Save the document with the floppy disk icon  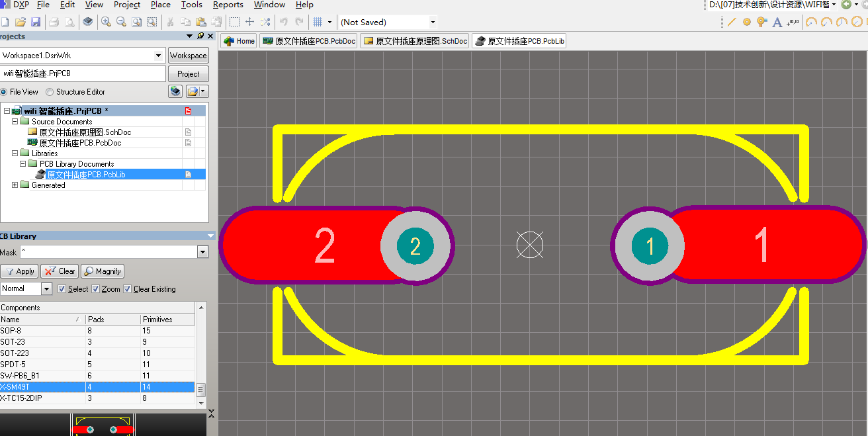36,22
